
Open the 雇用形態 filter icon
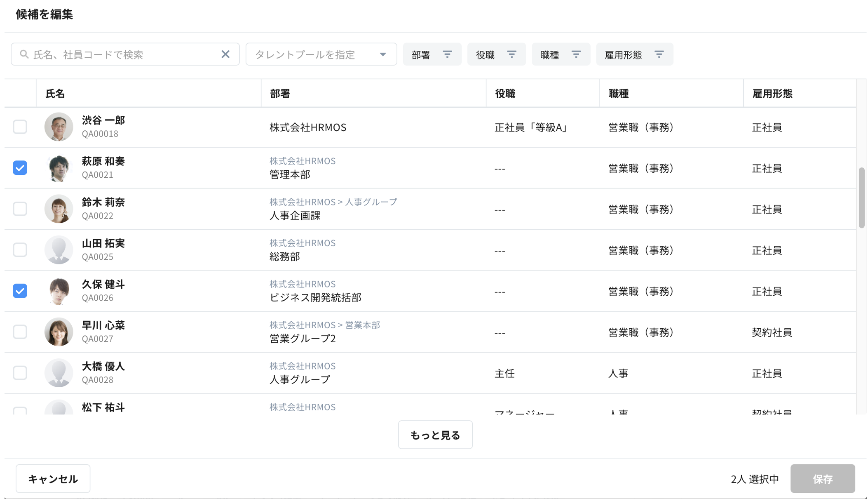[659, 54]
